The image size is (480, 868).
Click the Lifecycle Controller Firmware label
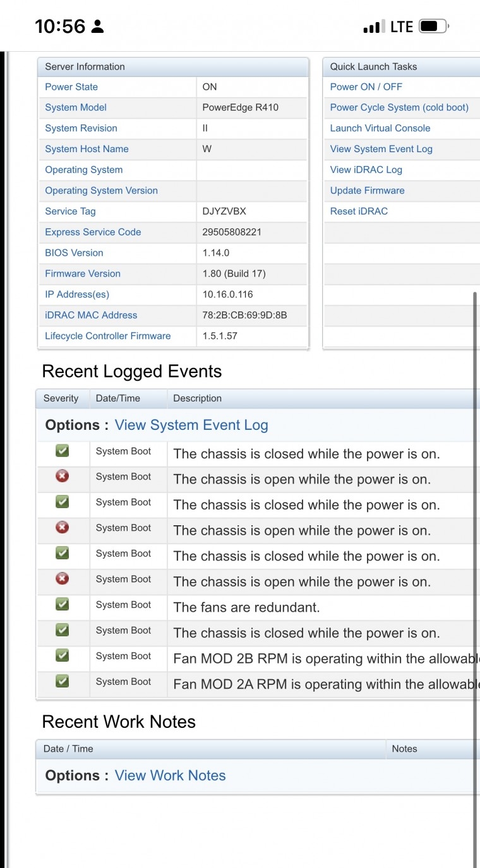(108, 336)
